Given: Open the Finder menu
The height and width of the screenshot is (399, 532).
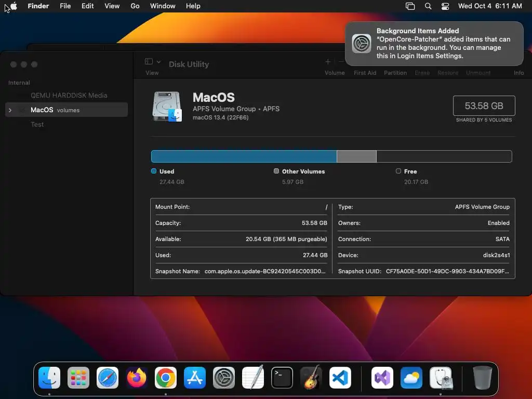Looking at the screenshot, I should pos(38,6).
